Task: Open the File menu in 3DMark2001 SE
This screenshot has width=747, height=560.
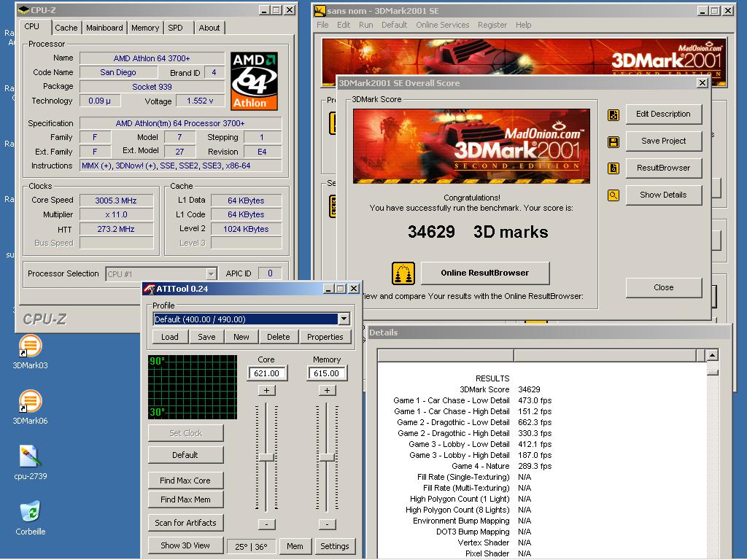Action: tap(322, 25)
